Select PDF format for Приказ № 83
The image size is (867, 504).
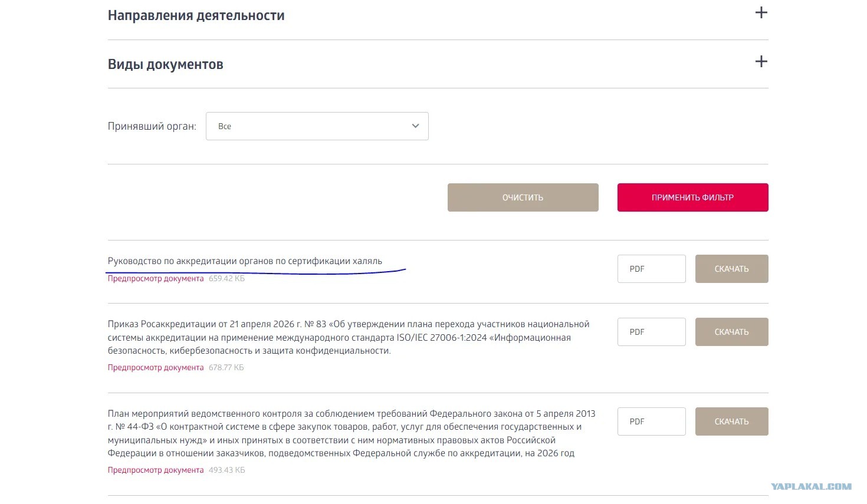[x=651, y=332]
